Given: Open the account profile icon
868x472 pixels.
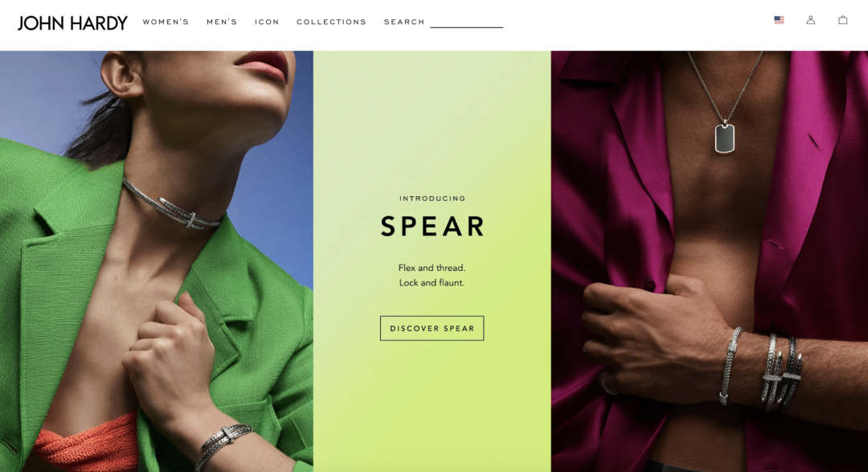Looking at the screenshot, I should click(x=810, y=20).
